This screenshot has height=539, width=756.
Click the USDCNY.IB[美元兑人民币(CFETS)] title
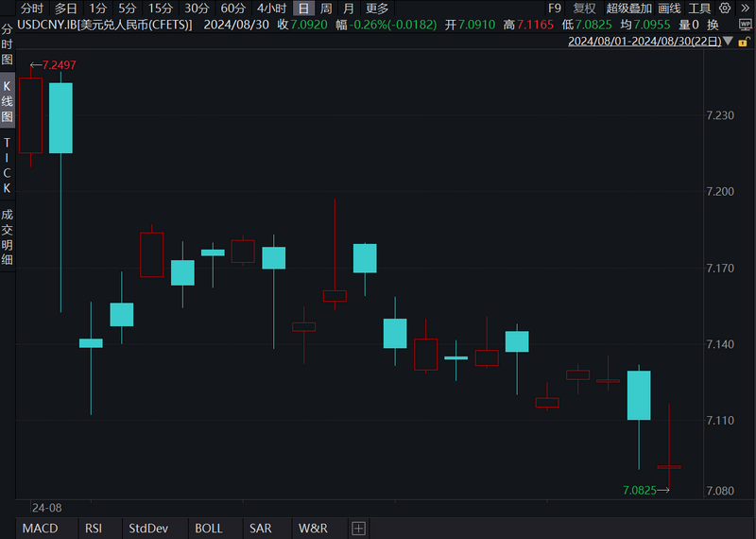pos(105,25)
